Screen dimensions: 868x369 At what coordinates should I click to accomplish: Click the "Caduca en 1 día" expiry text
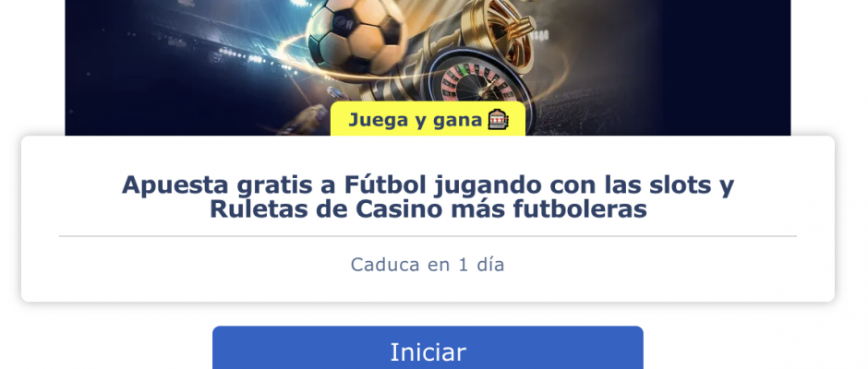[428, 265]
